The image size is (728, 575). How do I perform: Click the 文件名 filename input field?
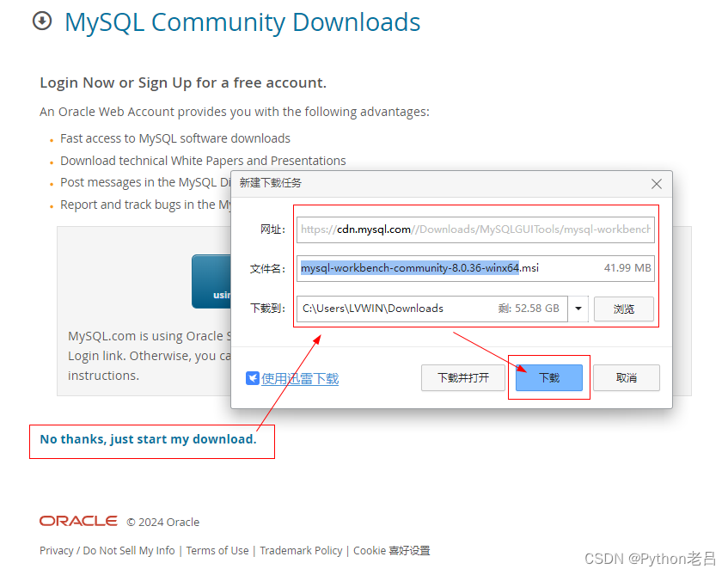coord(475,268)
